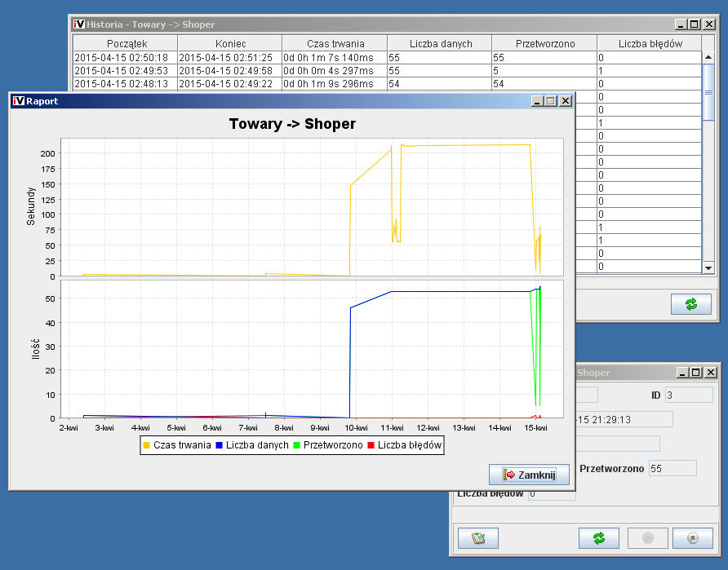This screenshot has height=570, width=728.
Task: Click the stop button in Shoper window
Action: (693, 538)
